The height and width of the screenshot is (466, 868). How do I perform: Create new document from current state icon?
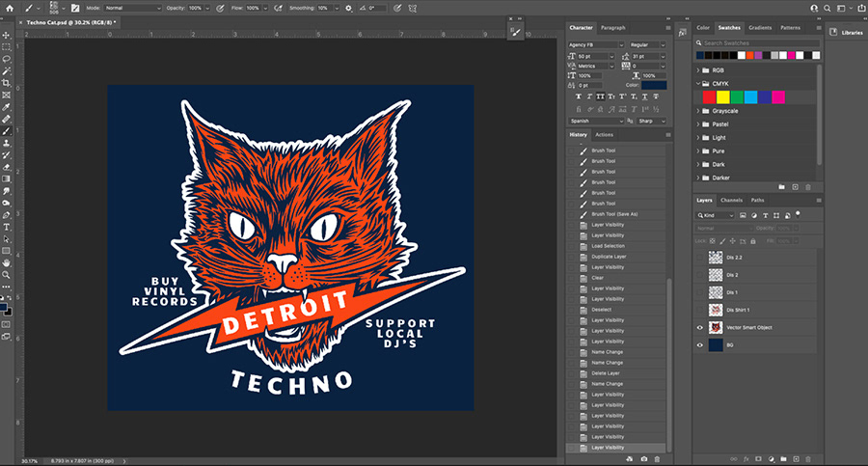[630, 459]
